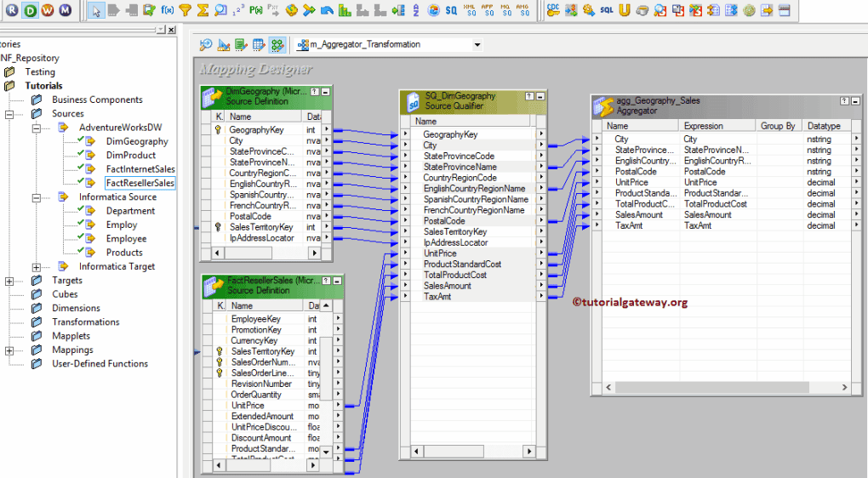The height and width of the screenshot is (478, 868).
Task: Select the FactInternetSales source
Action: coord(140,169)
